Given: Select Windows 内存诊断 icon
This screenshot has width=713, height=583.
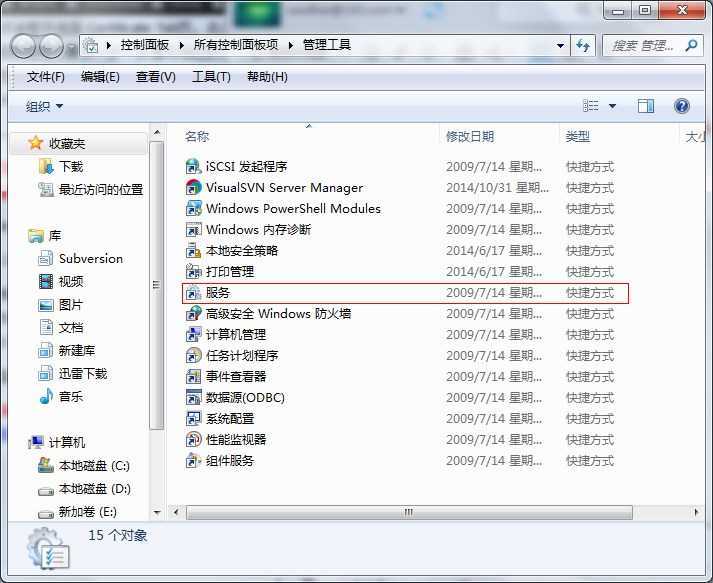Looking at the screenshot, I should tap(193, 230).
